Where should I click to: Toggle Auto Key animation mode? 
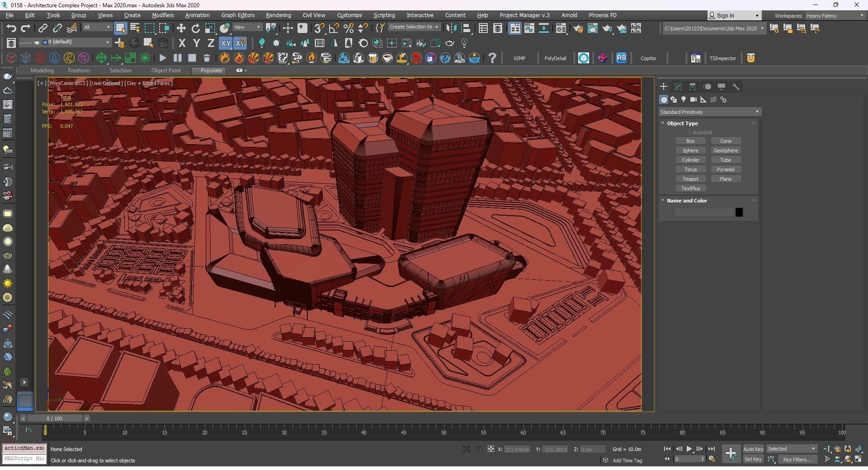[753, 449]
